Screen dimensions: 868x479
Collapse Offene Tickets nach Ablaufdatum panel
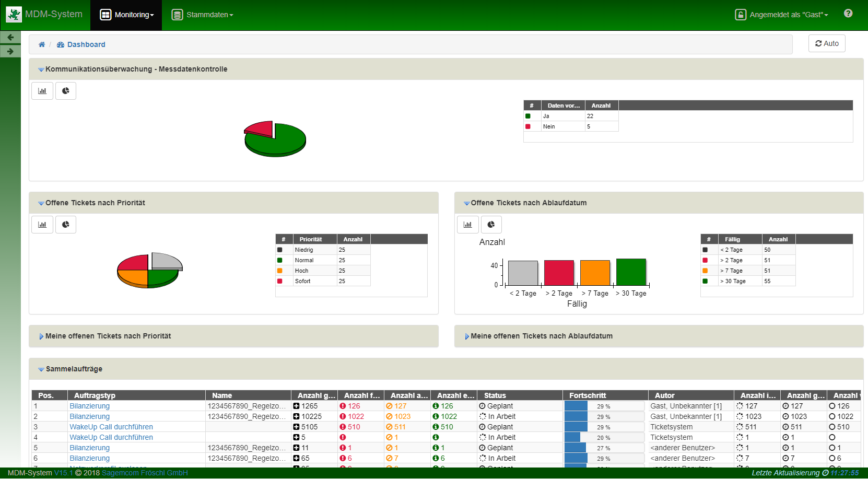coord(466,203)
